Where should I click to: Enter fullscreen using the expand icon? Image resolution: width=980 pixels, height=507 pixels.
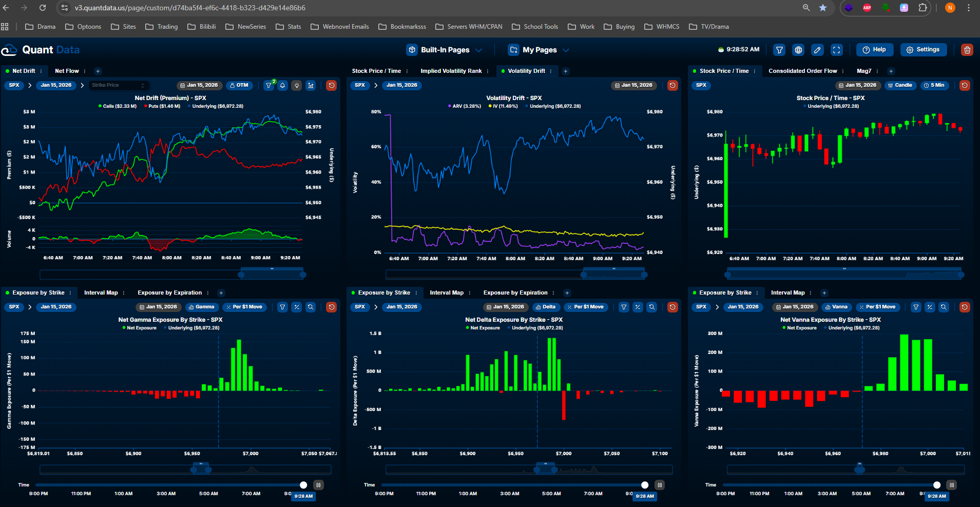836,50
